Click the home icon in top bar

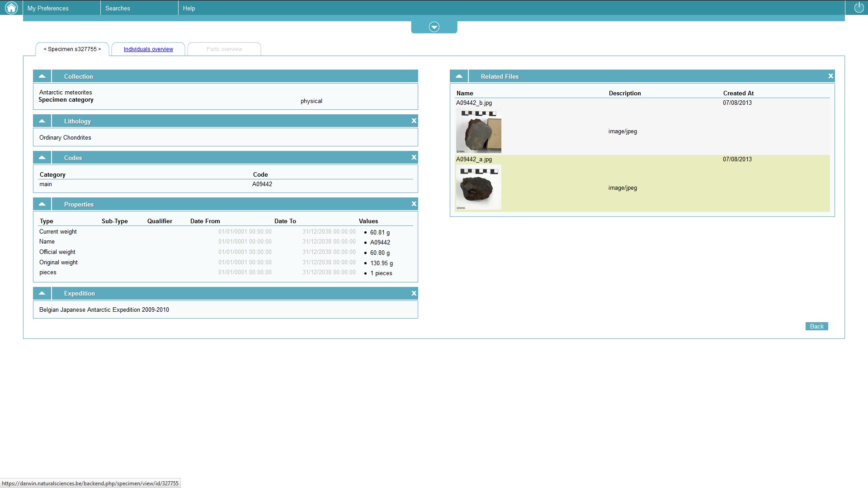pyautogui.click(x=11, y=8)
